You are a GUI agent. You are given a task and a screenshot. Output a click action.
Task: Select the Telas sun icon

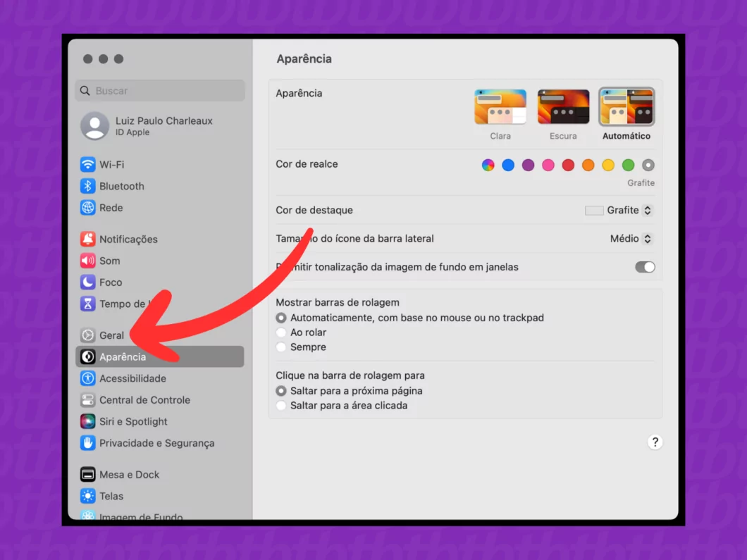87,496
